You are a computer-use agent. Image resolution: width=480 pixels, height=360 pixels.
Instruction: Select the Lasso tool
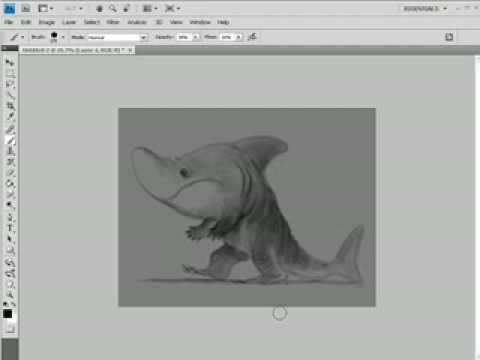[10, 84]
